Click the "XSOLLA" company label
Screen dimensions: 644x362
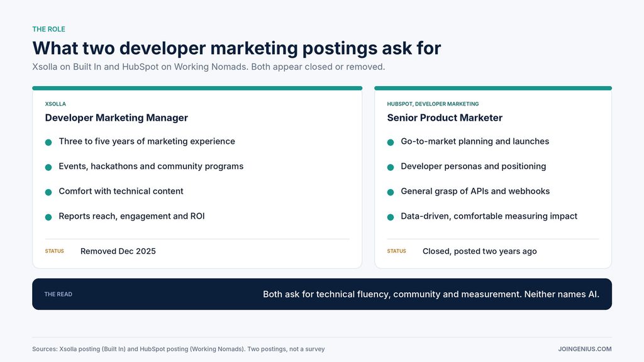pyautogui.click(x=55, y=104)
